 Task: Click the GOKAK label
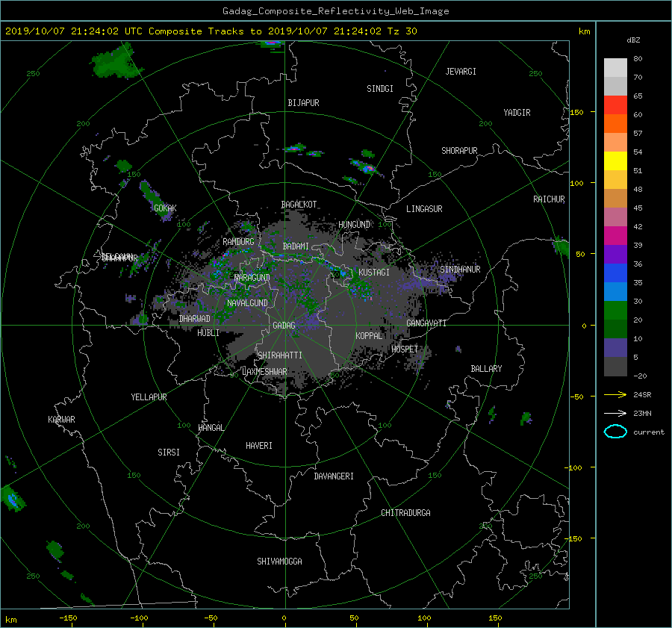pyautogui.click(x=165, y=208)
